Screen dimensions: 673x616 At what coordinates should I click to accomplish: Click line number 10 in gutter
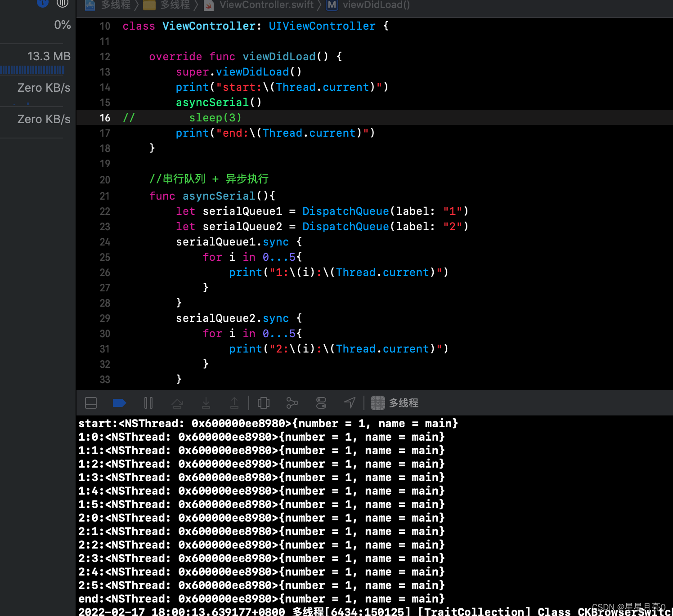[105, 26]
